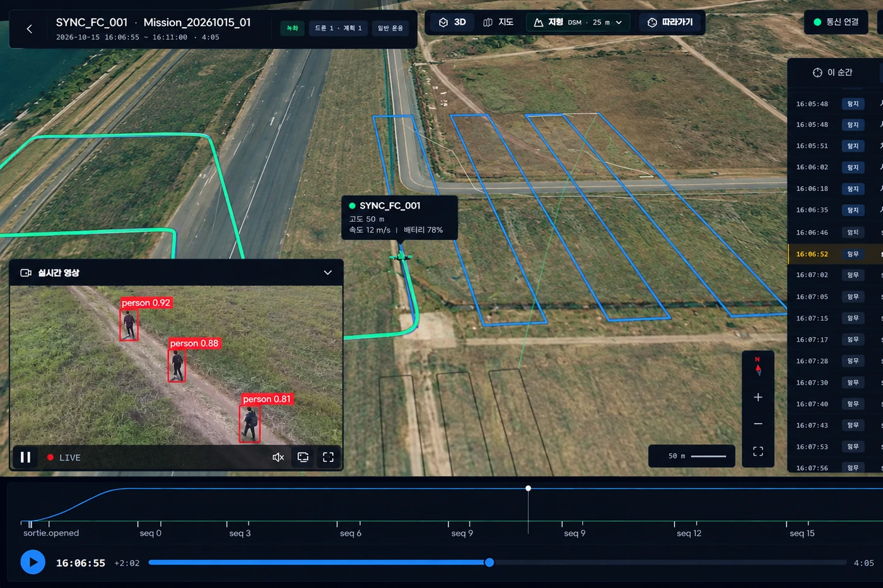Zoom out the map with minus
This screenshot has width=883, height=588.
(x=758, y=424)
